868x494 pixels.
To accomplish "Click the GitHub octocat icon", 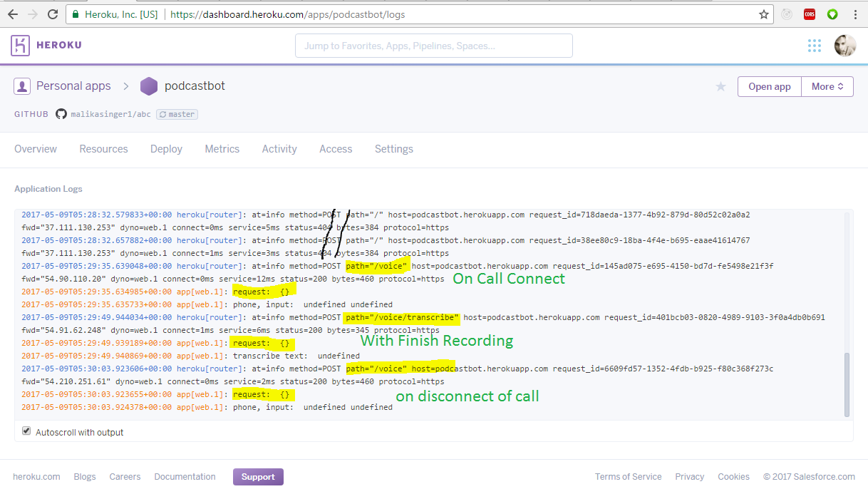I will (61, 114).
